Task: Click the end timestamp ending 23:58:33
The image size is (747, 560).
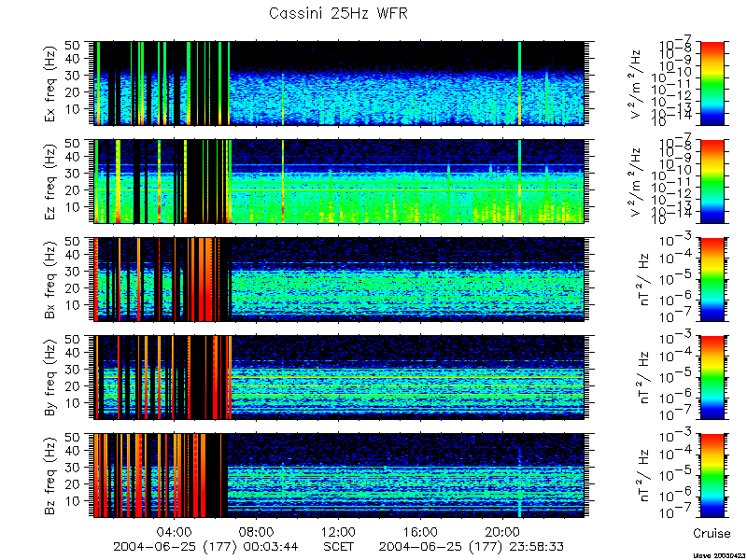Action: point(472,547)
